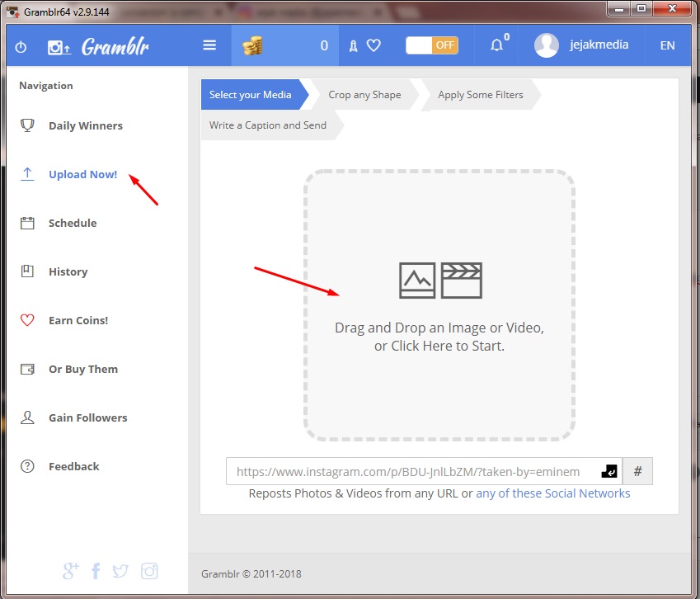Click the Gramblr app icon in title bar
Screen dimensions: 700x599
coord(12,12)
